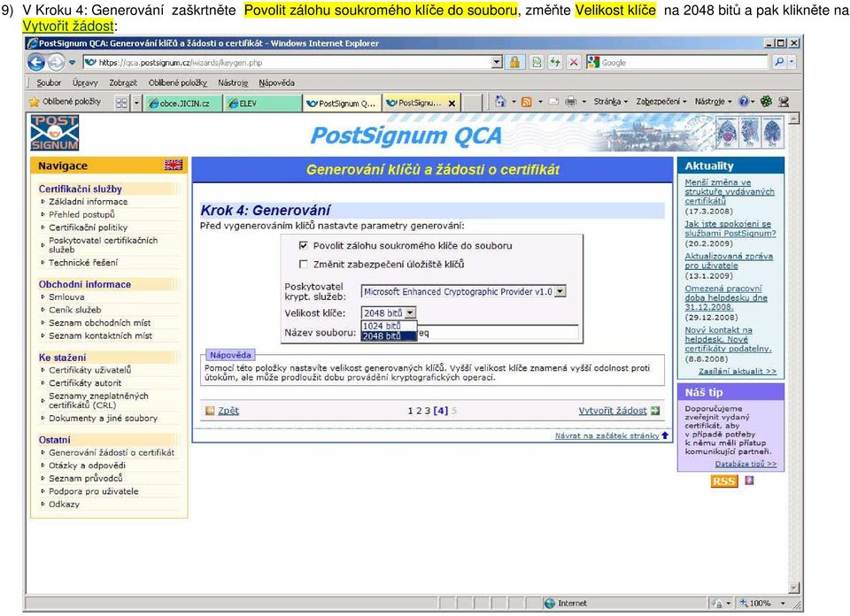Click the orange RSS button
This screenshot has height=616, width=850.
[x=724, y=481]
